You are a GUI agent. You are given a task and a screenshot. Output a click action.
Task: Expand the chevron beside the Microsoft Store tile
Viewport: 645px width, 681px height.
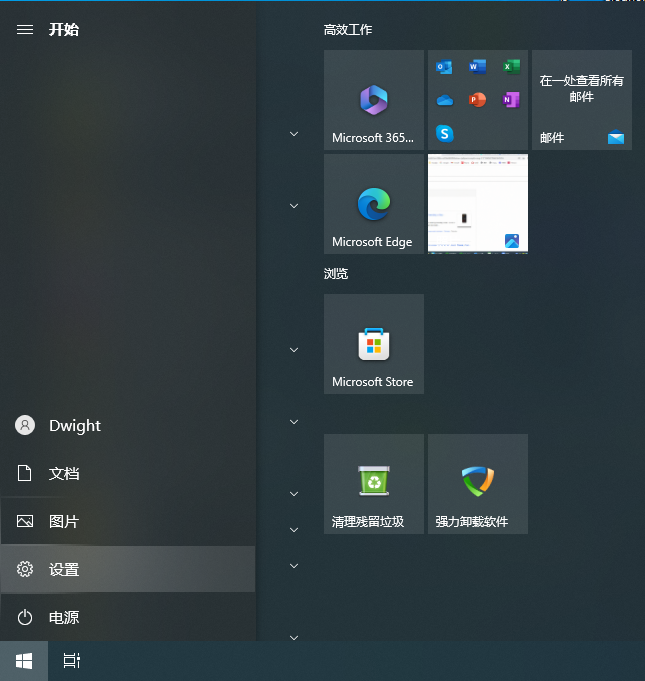click(294, 350)
